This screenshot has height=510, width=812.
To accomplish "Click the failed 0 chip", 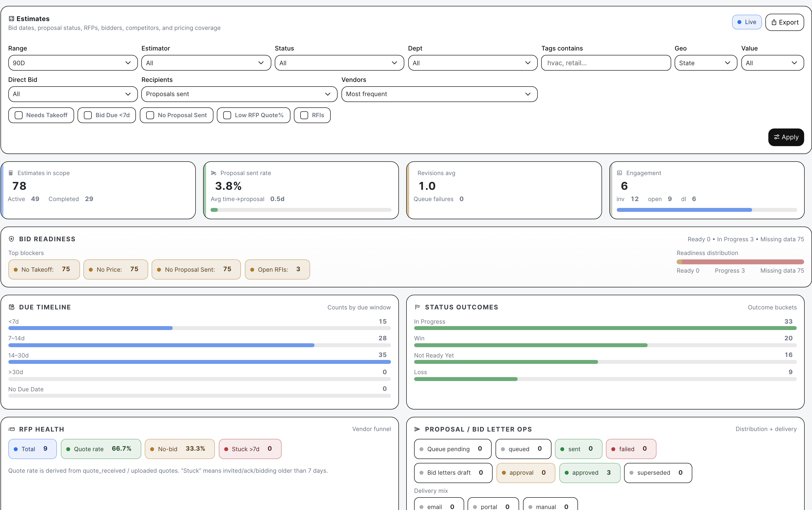I will pos(631,449).
